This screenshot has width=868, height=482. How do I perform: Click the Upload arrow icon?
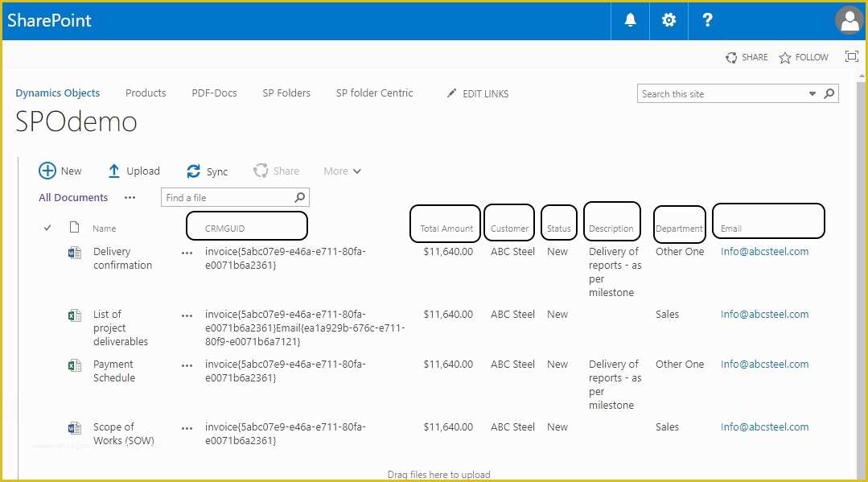[x=113, y=171]
